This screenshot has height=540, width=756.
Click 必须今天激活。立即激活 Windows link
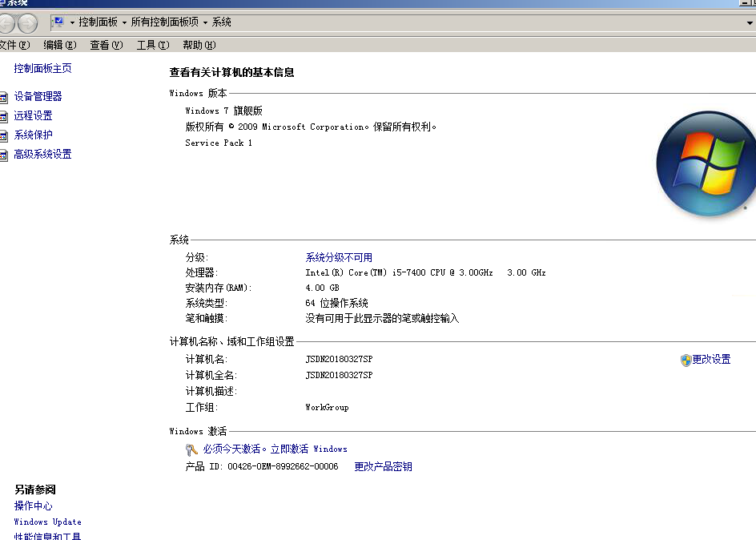pyautogui.click(x=275, y=449)
